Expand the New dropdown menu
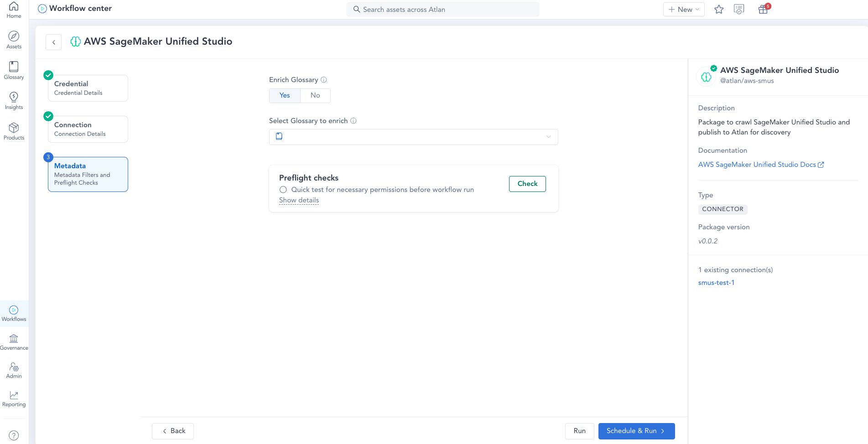This screenshot has width=868, height=444. [x=683, y=10]
